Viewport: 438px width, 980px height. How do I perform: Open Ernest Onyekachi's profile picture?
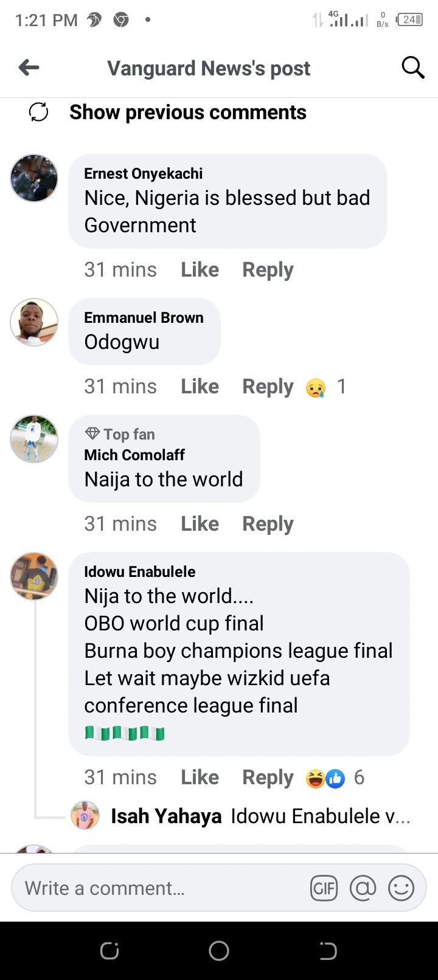click(x=35, y=178)
